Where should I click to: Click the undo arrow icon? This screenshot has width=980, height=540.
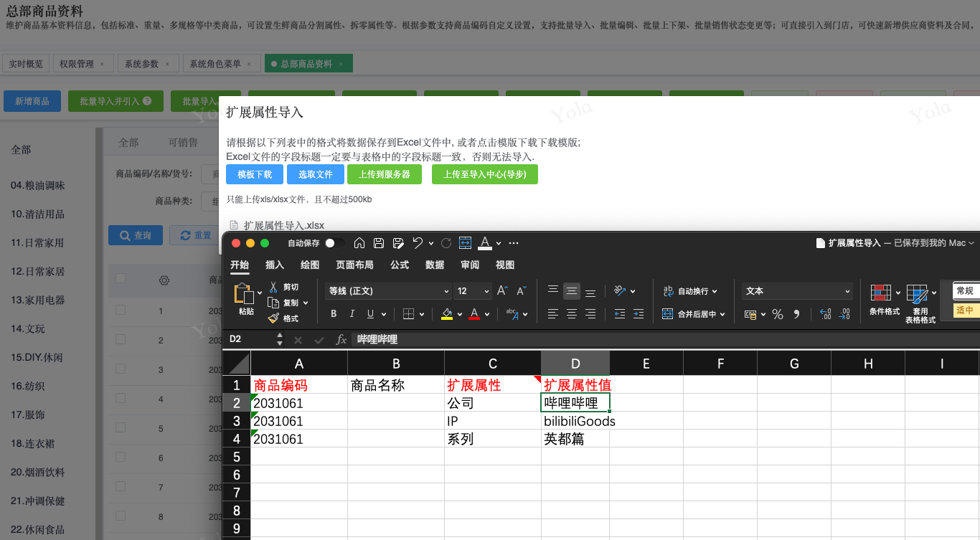point(418,243)
